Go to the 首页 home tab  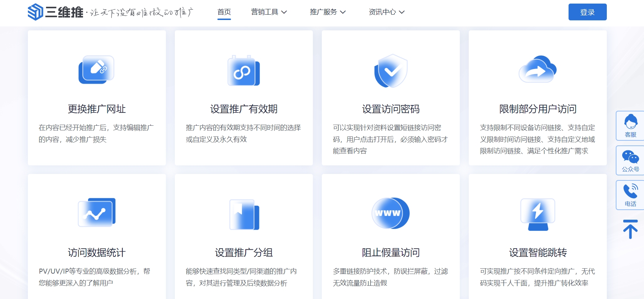pyautogui.click(x=224, y=12)
